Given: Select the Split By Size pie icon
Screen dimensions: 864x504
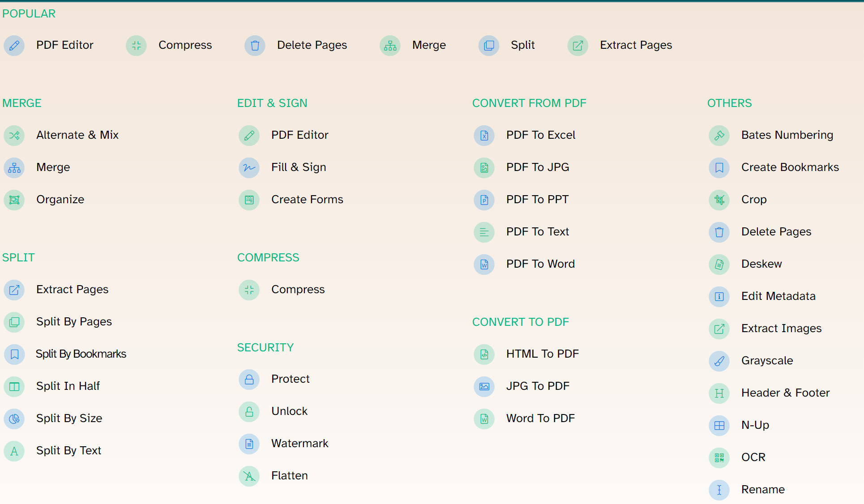Looking at the screenshot, I should click(x=14, y=419).
